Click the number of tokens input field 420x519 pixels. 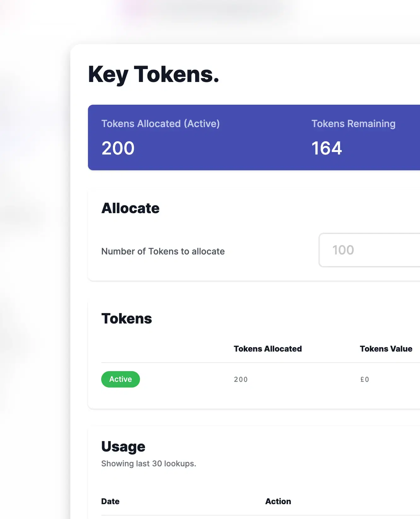tap(370, 250)
